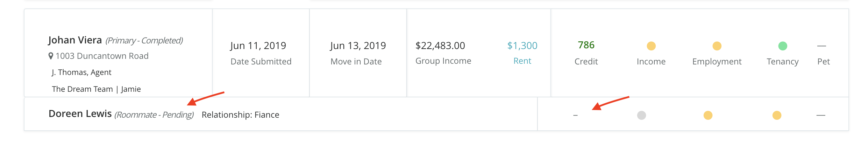This screenshot has height=145, width=868.
Task: Click the yellow employment status dot for Doreen Lewis
Action: pyautogui.click(x=708, y=115)
